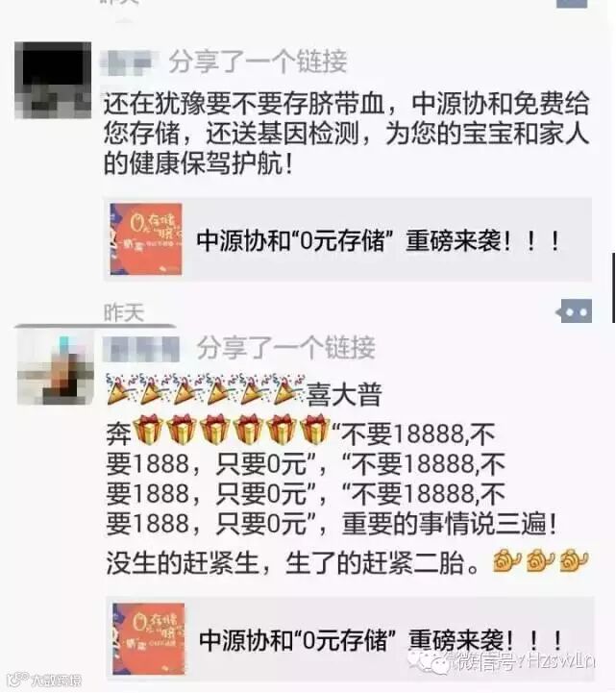The image size is (616, 693).
Task: Tap the dark pixelated avatar of first post
Action: click(x=53, y=80)
